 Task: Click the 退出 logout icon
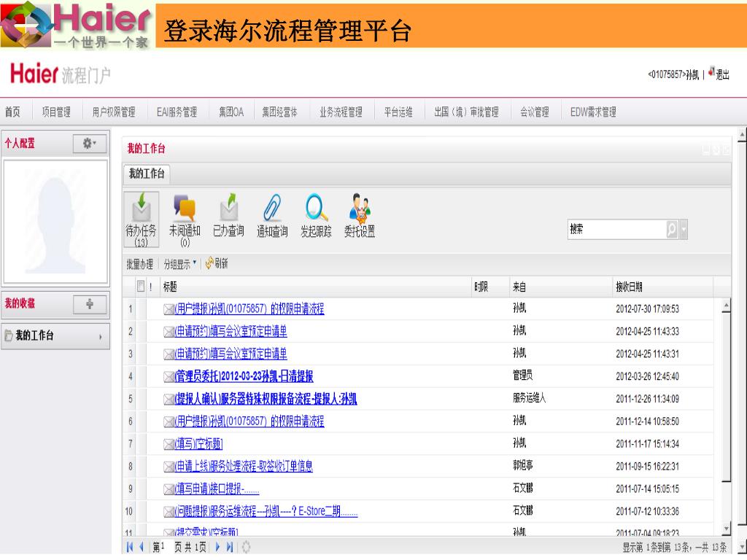click(711, 72)
